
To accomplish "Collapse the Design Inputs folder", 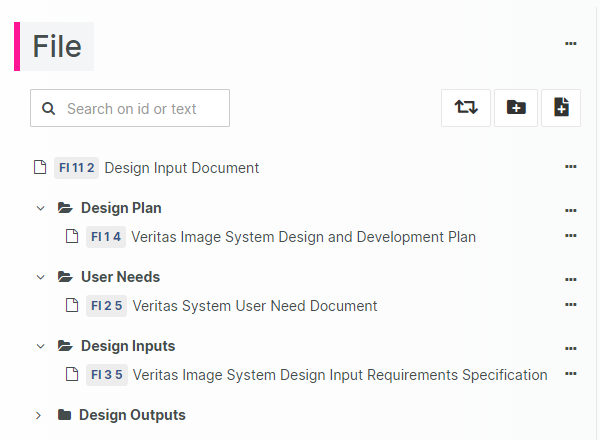I will pos(40,346).
